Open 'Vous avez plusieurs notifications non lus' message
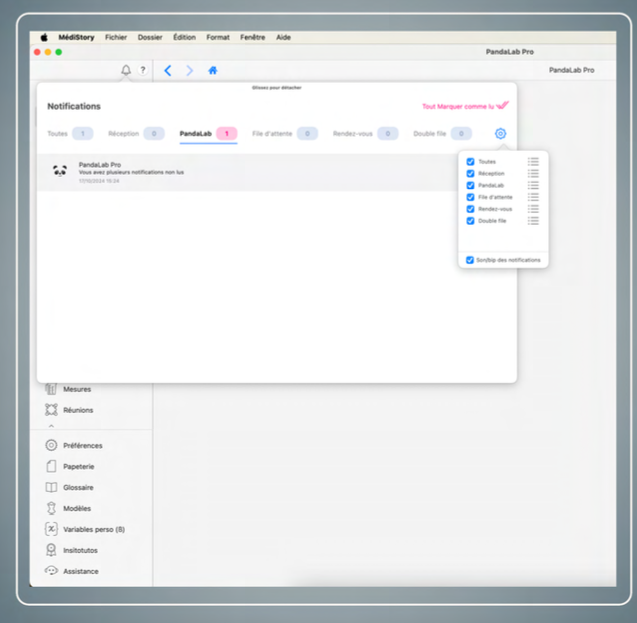637x623 pixels. [131, 172]
